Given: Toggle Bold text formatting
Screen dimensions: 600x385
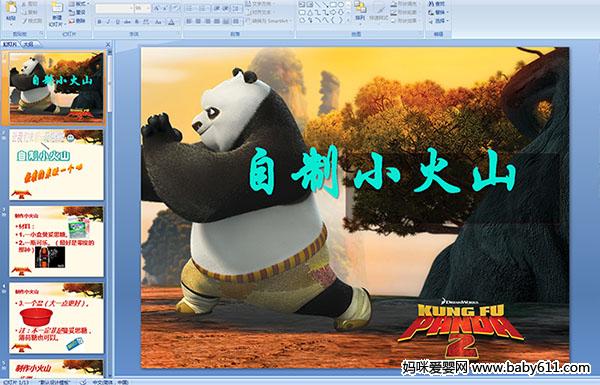Looking at the screenshot, I should (99, 22).
